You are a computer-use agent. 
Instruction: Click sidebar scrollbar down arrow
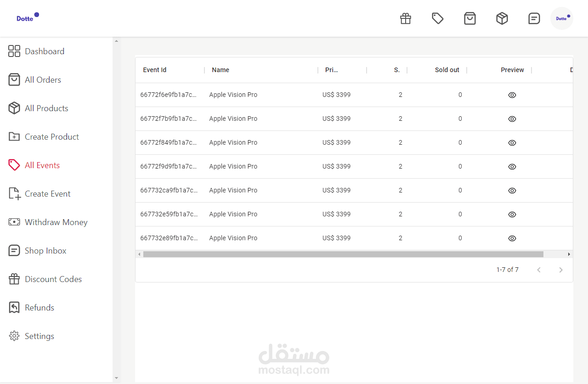(116, 378)
